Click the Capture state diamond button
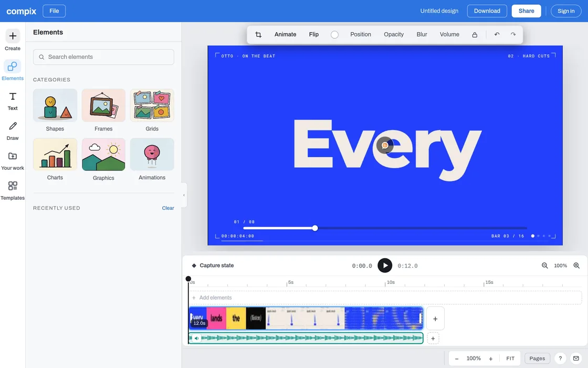Image resolution: width=588 pixels, height=368 pixels. click(x=213, y=265)
